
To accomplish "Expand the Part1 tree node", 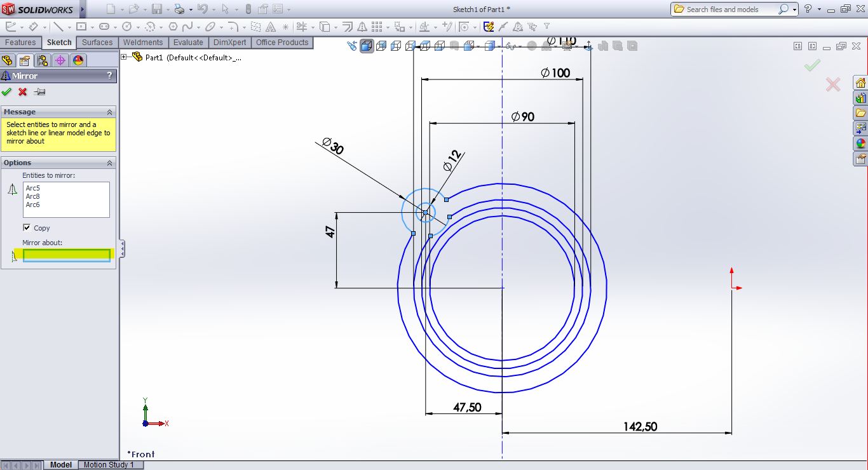I will [x=125, y=57].
